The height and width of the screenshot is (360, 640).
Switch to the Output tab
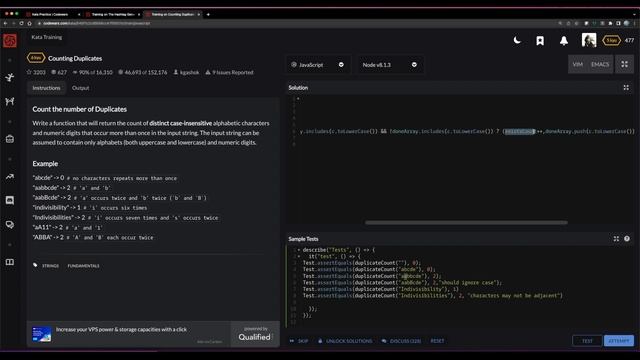80,88
